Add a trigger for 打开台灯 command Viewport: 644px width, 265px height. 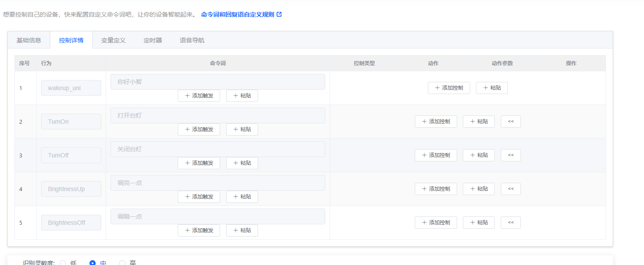pyautogui.click(x=199, y=129)
